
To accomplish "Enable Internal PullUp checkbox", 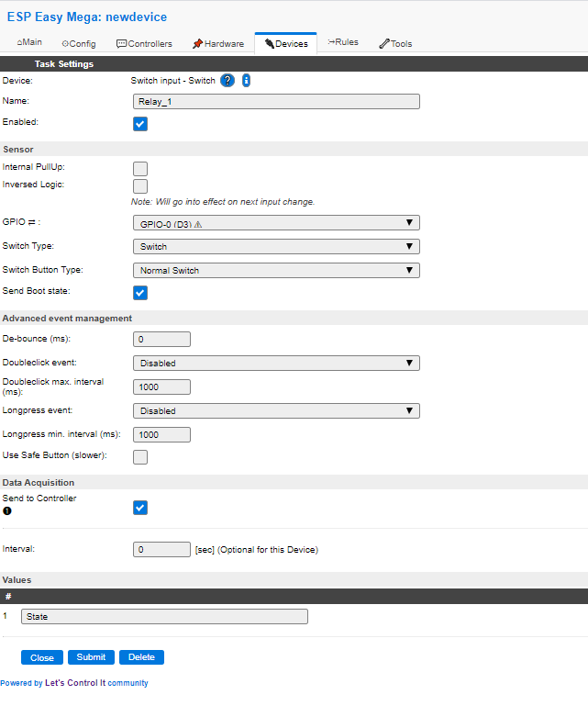I will (140, 168).
